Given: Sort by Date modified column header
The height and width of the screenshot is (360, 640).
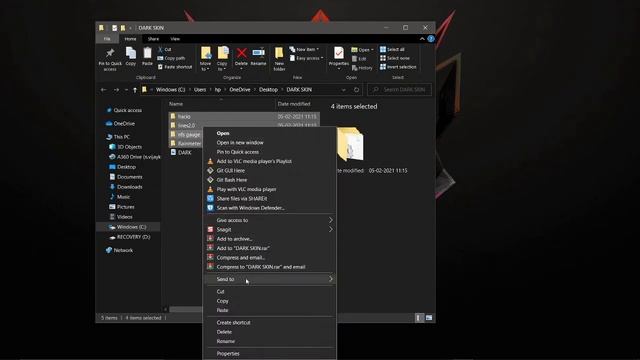Looking at the screenshot, I should [x=294, y=104].
